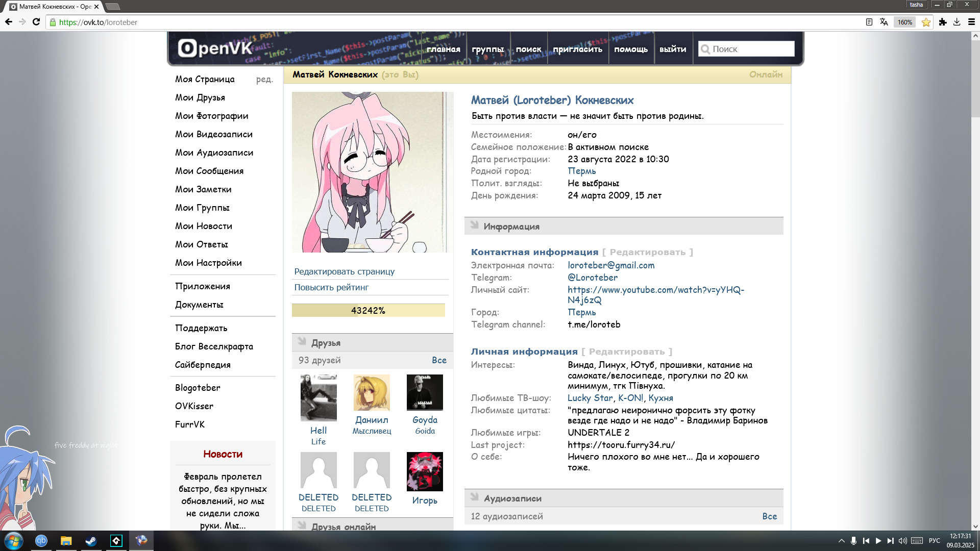Viewport: 980px width, 551px height.
Task: Open browser downloads icon
Action: 957,22
